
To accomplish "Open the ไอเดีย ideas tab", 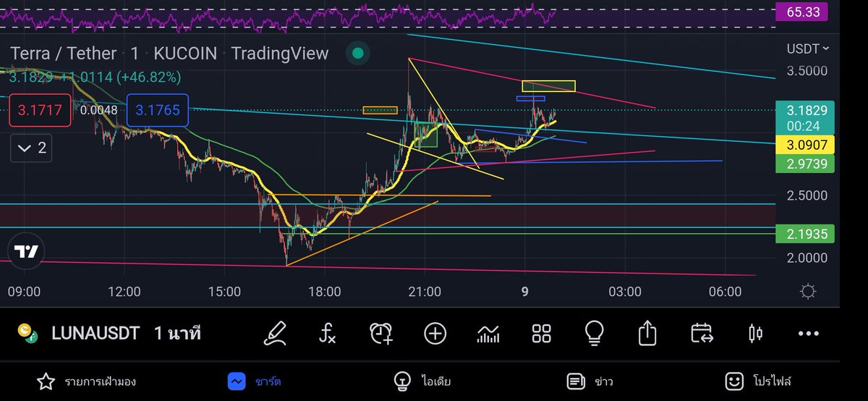I will (x=422, y=381).
